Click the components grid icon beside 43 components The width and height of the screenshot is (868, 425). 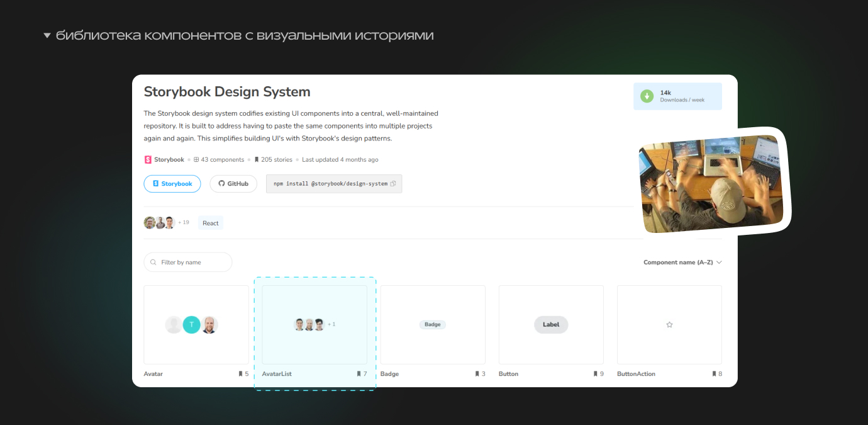[x=196, y=160]
